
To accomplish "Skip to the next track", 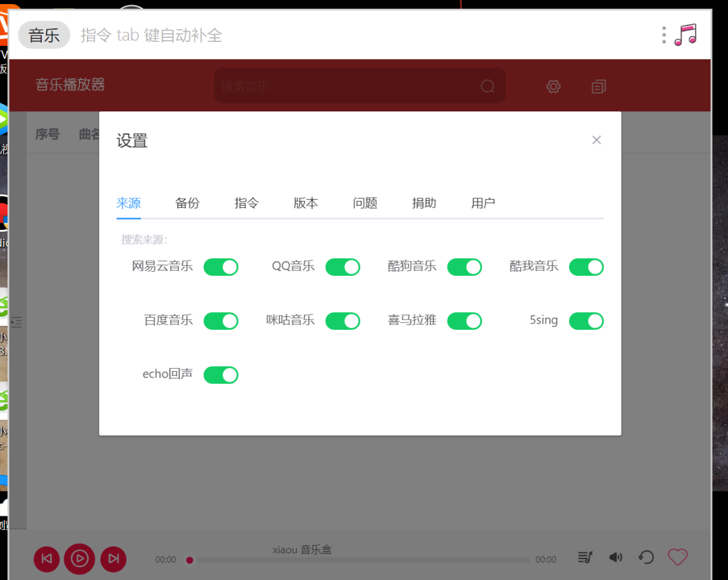I will [x=114, y=558].
